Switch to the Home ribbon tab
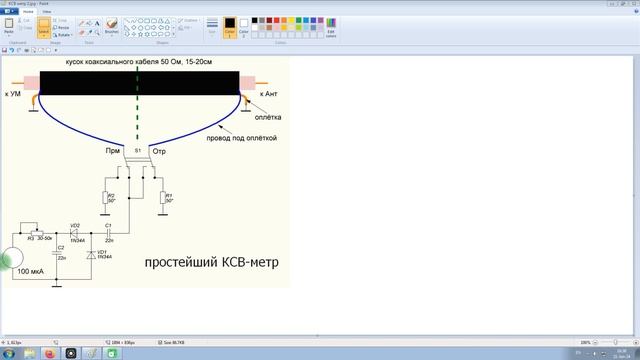Viewport: 640px width, 360px height. tap(28, 11)
